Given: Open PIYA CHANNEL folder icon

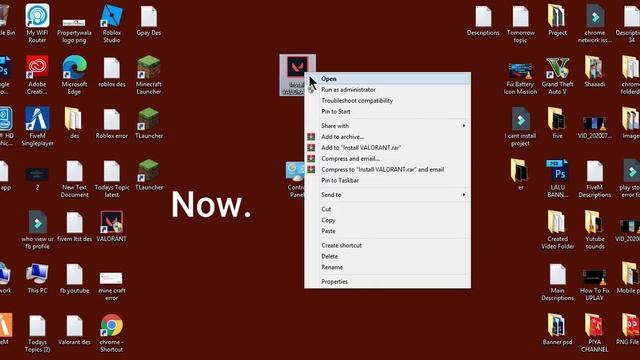Looking at the screenshot, I should pyautogui.click(x=595, y=326).
